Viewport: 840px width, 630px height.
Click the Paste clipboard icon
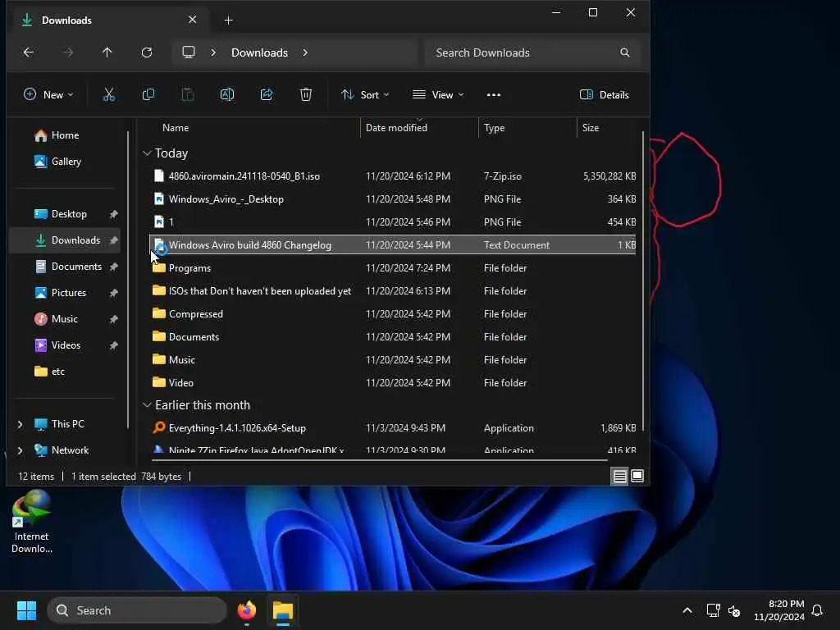coord(188,95)
